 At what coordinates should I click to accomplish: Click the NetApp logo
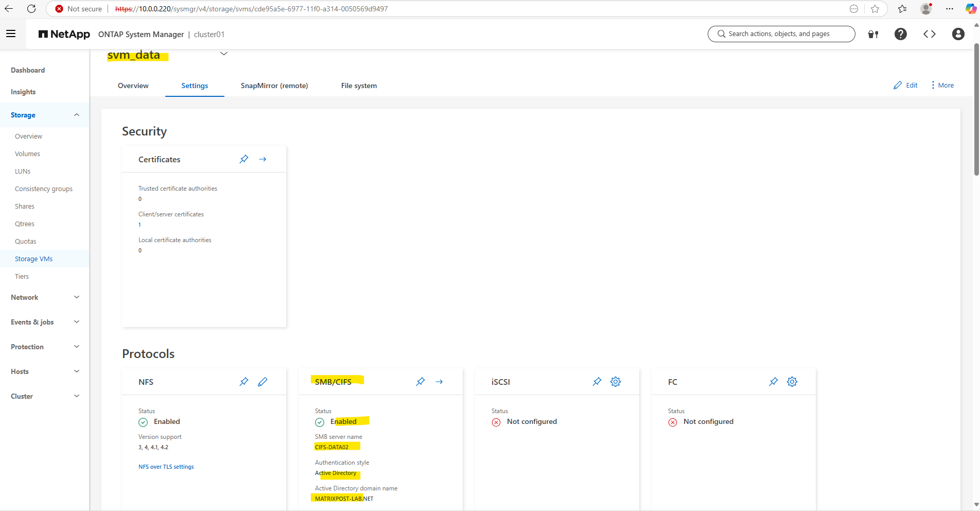(x=64, y=34)
